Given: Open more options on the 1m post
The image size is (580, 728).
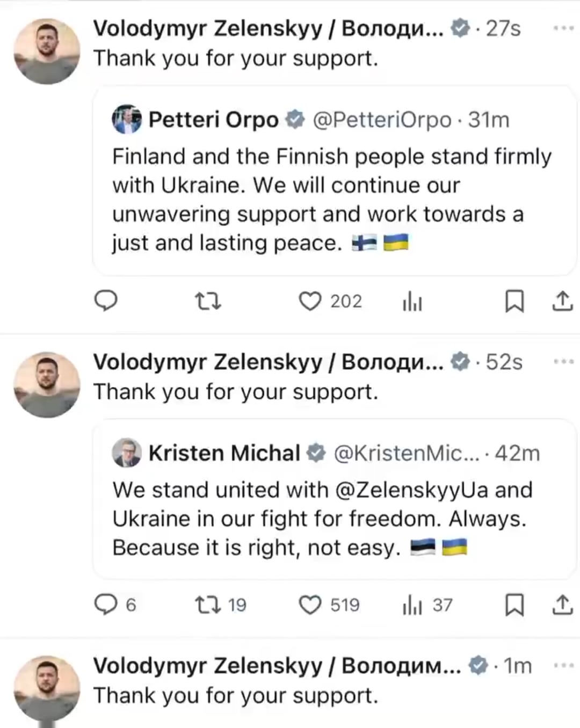Looking at the screenshot, I should pyautogui.click(x=563, y=665).
